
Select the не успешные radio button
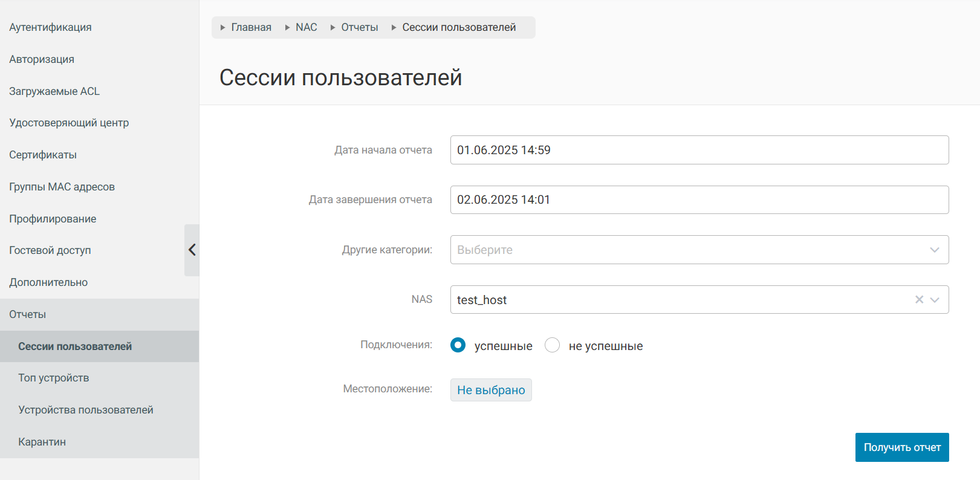[x=552, y=345]
